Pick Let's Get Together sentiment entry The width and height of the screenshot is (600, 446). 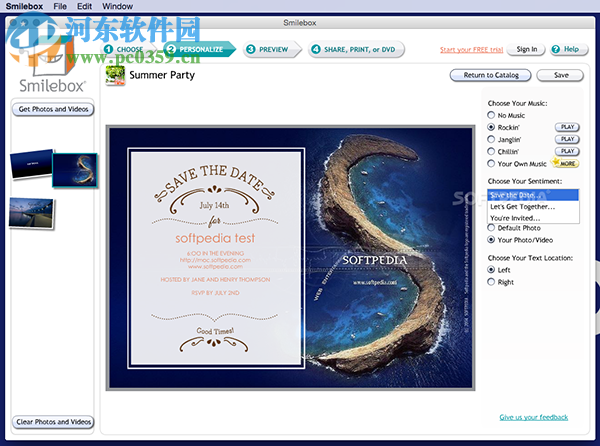(x=533, y=207)
